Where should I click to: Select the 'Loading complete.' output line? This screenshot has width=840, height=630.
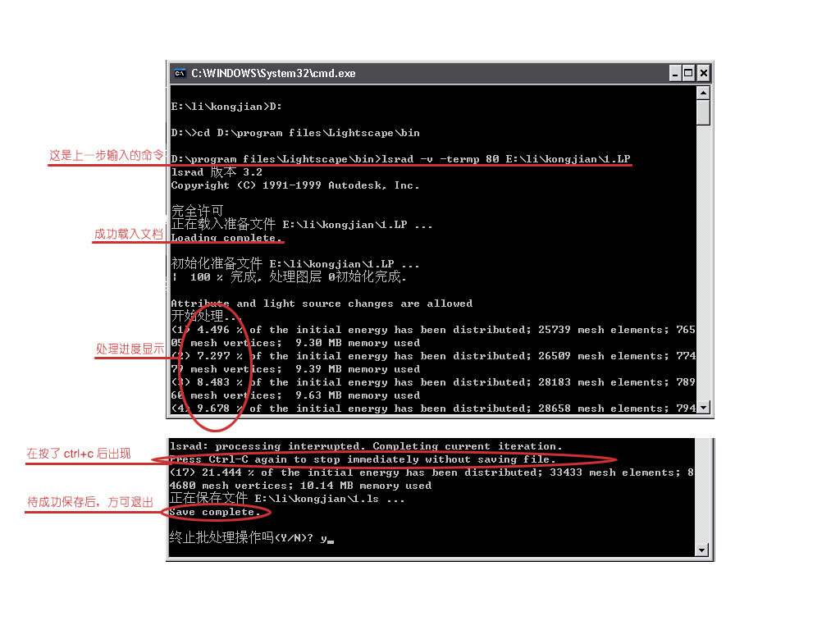[x=226, y=238]
